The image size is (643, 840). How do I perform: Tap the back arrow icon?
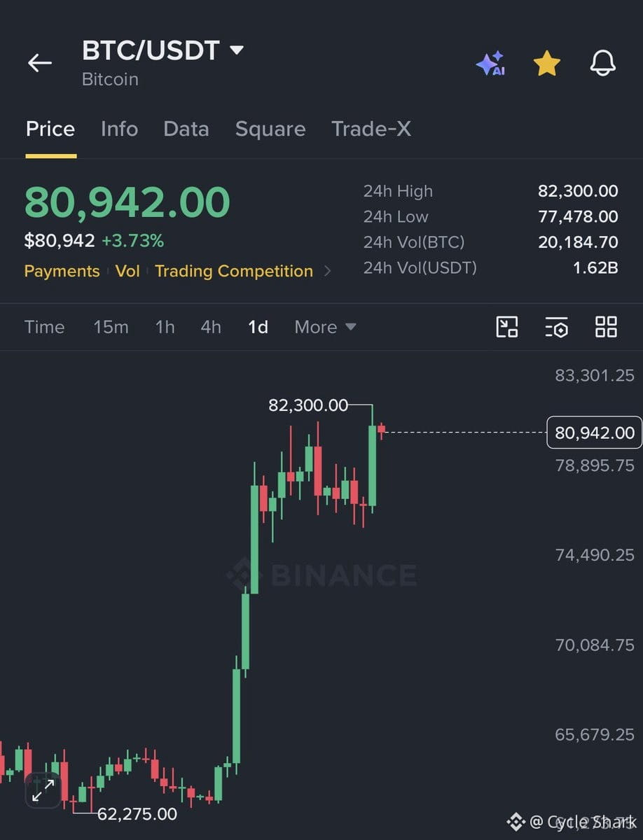pos(40,63)
